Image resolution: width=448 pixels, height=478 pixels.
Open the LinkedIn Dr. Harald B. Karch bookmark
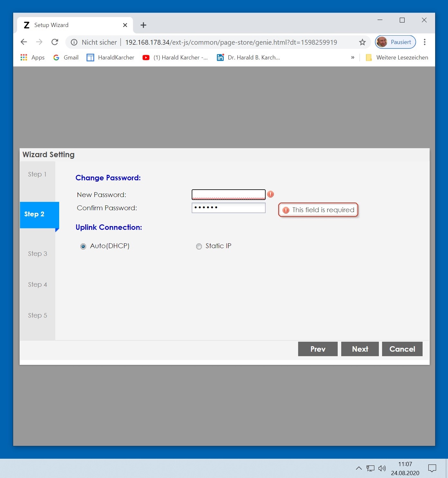coord(248,58)
